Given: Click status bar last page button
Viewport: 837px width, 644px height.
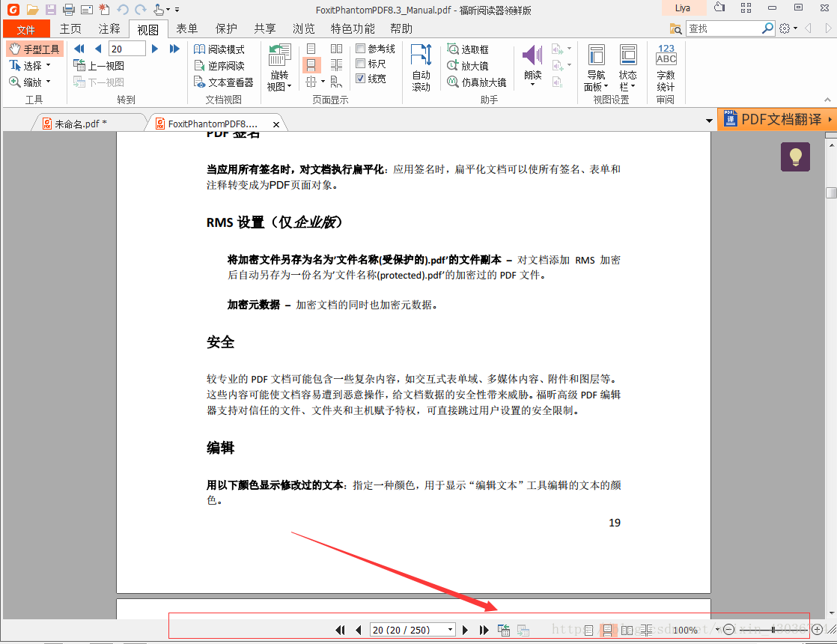Looking at the screenshot, I should click(484, 630).
